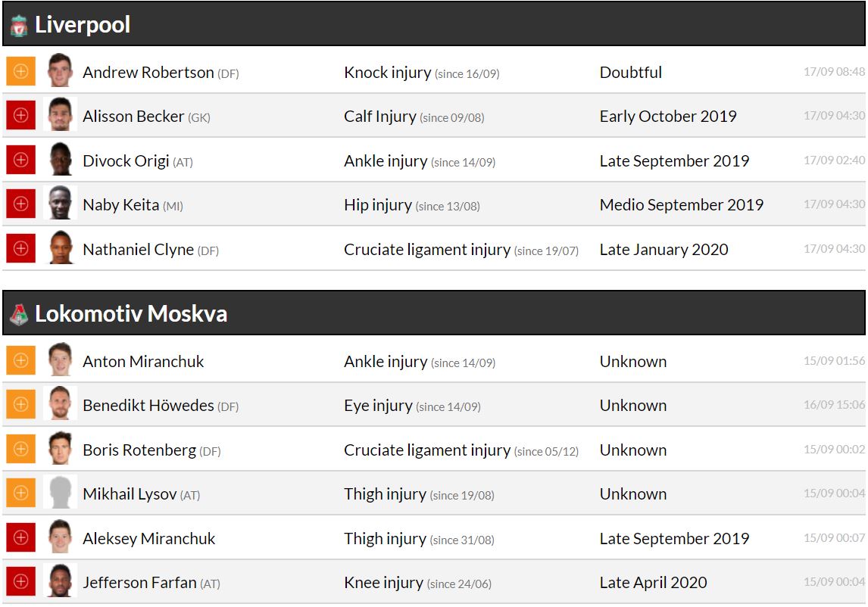This screenshot has width=868, height=607.
Task: Click red injury icon beside Alisson Becker
Action: [x=20, y=116]
